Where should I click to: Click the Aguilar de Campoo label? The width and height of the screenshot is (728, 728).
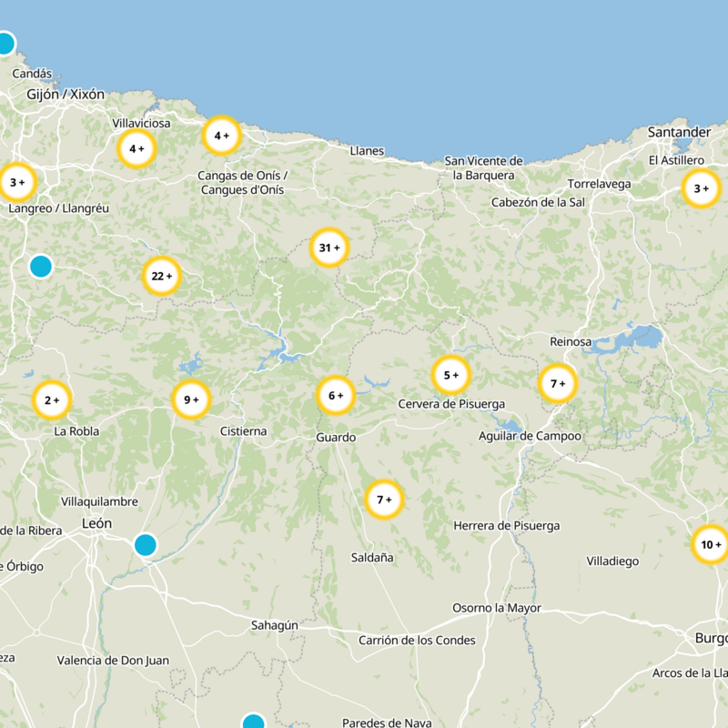pos(530,436)
